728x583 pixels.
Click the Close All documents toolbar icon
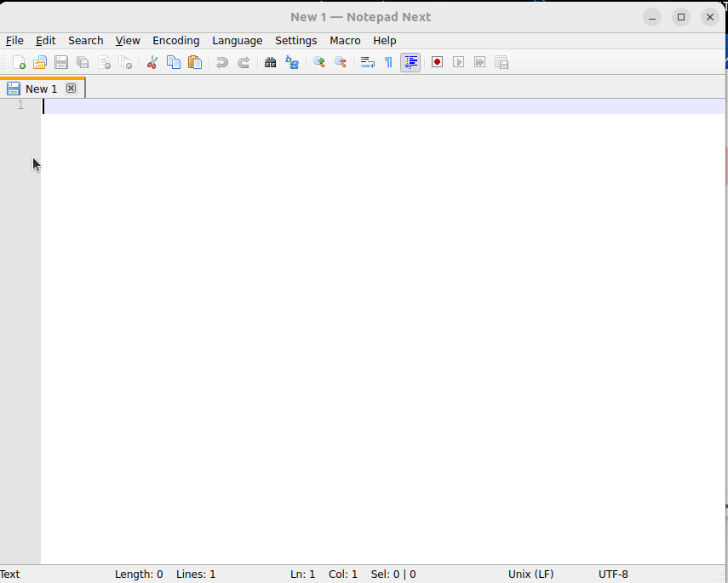[126, 62]
